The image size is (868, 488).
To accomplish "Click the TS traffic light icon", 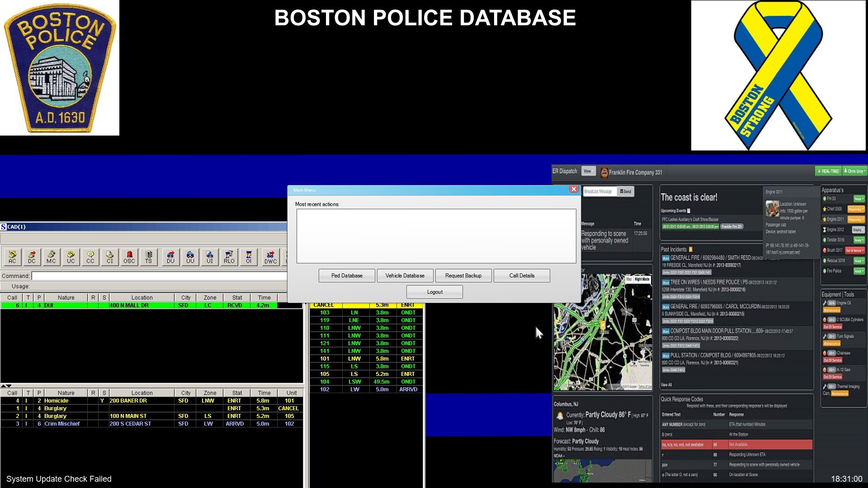I will (x=149, y=257).
